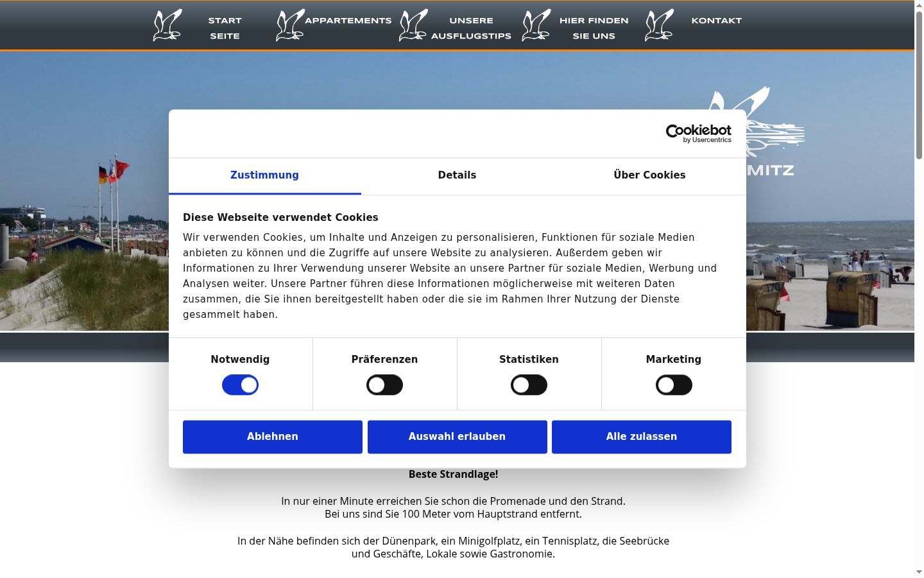This screenshot has height=578, width=924.
Task: Click the line starting 'In der Nähe befinden sich'
Action: tap(454, 541)
